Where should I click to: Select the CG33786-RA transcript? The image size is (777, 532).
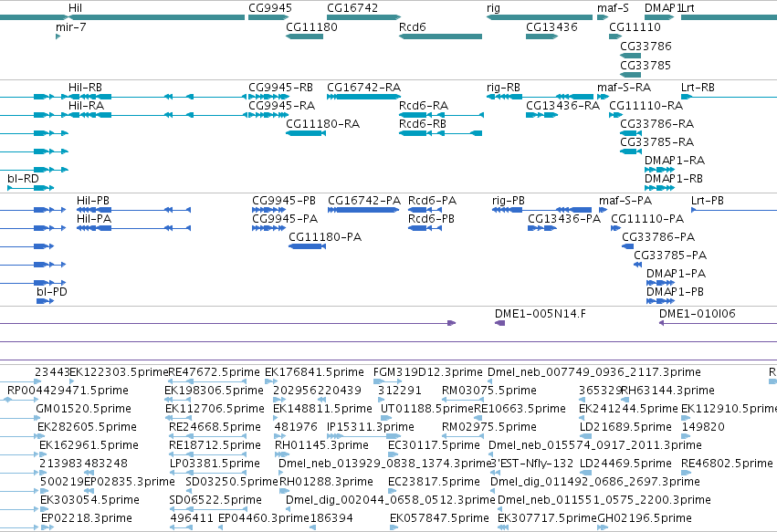coord(631,132)
